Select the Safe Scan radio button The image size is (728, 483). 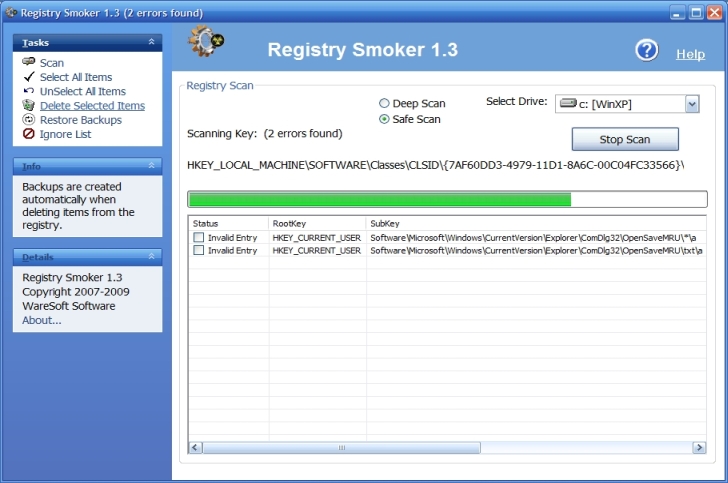(384, 119)
